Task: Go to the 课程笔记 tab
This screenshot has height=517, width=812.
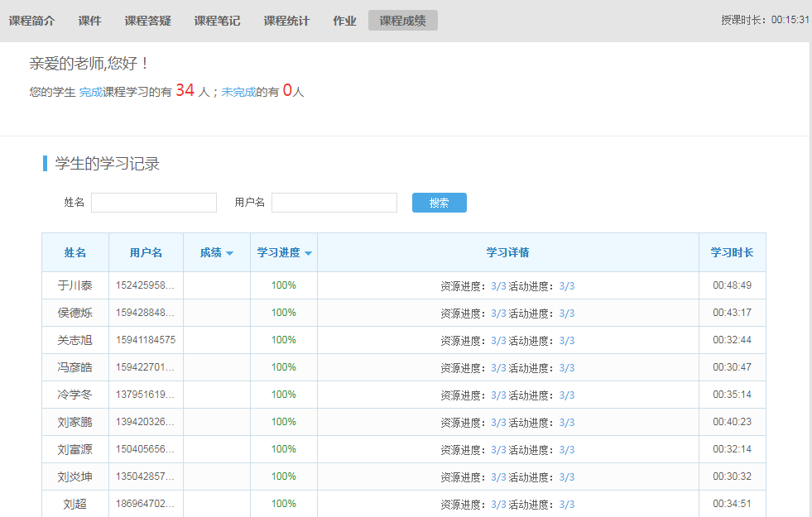Action: coord(217,21)
